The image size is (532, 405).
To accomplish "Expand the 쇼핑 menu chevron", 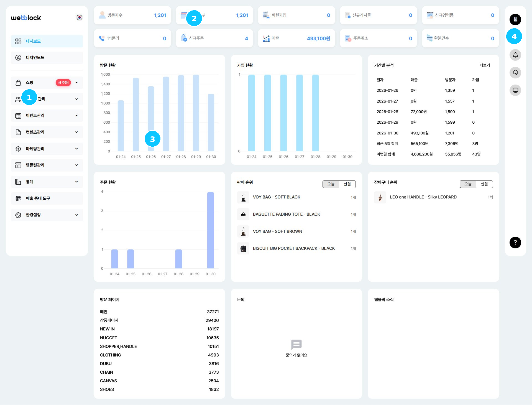I will [76, 83].
